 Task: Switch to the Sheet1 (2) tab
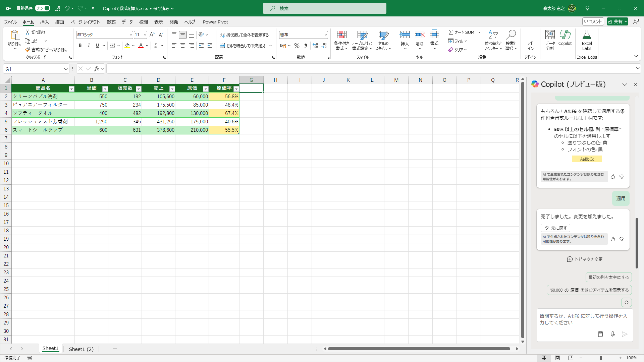click(81, 349)
